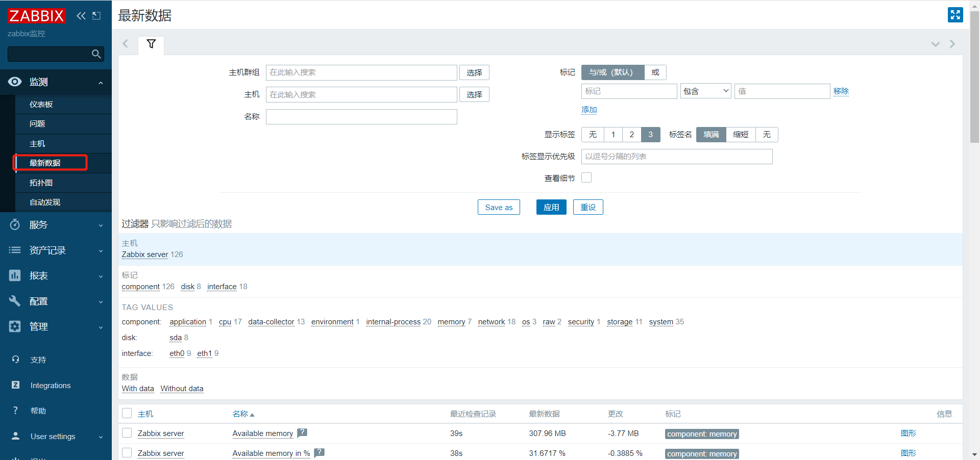Viewport: 980px width, 460px height.
Task: Click the 重设 reset button
Action: 588,207
